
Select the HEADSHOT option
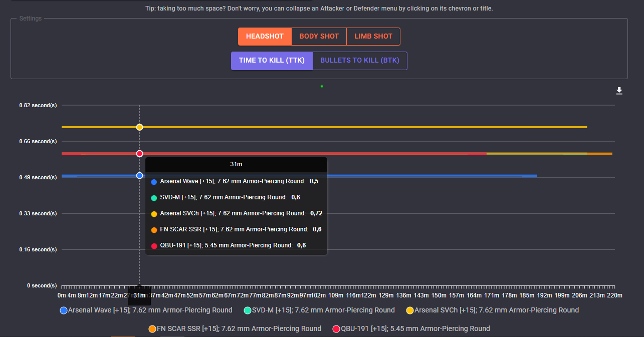tap(265, 37)
